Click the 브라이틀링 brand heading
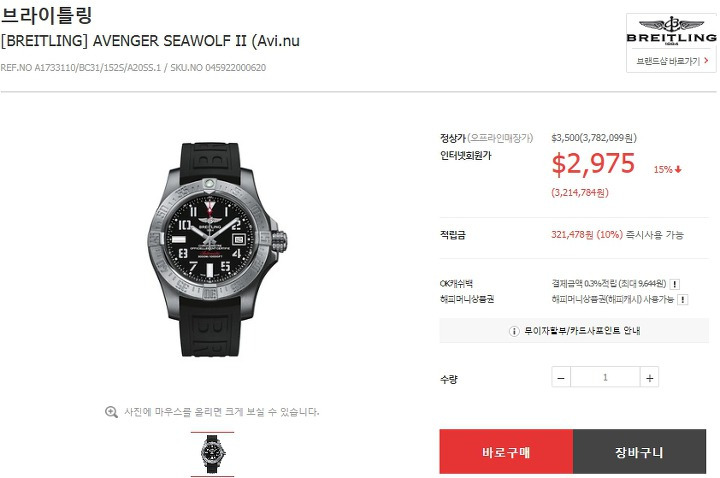Screen dimensions: 720x478 tap(47, 14)
